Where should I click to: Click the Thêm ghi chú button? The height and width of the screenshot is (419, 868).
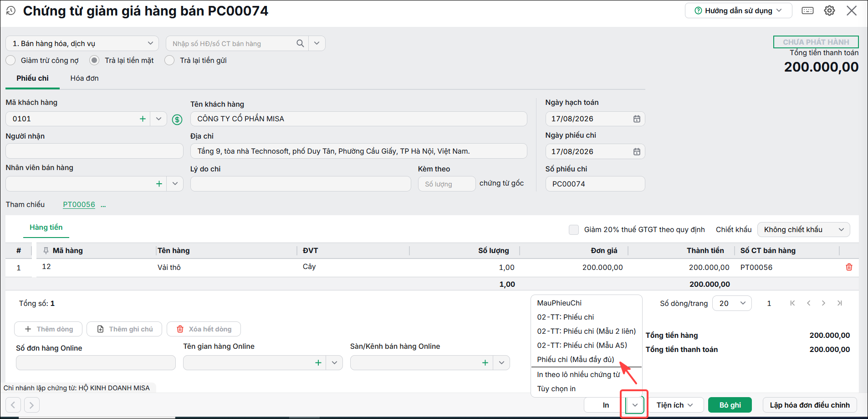click(x=124, y=329)
